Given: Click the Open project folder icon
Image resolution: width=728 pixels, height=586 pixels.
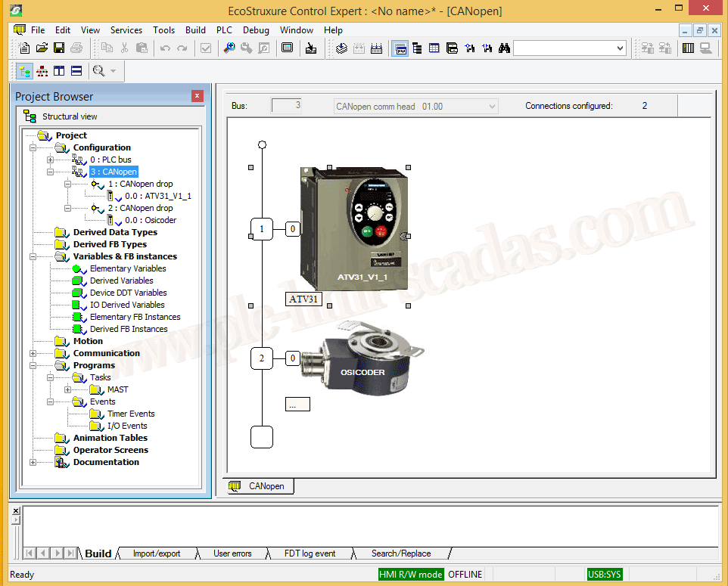Looking at the screenshot, I should point(42,48).
